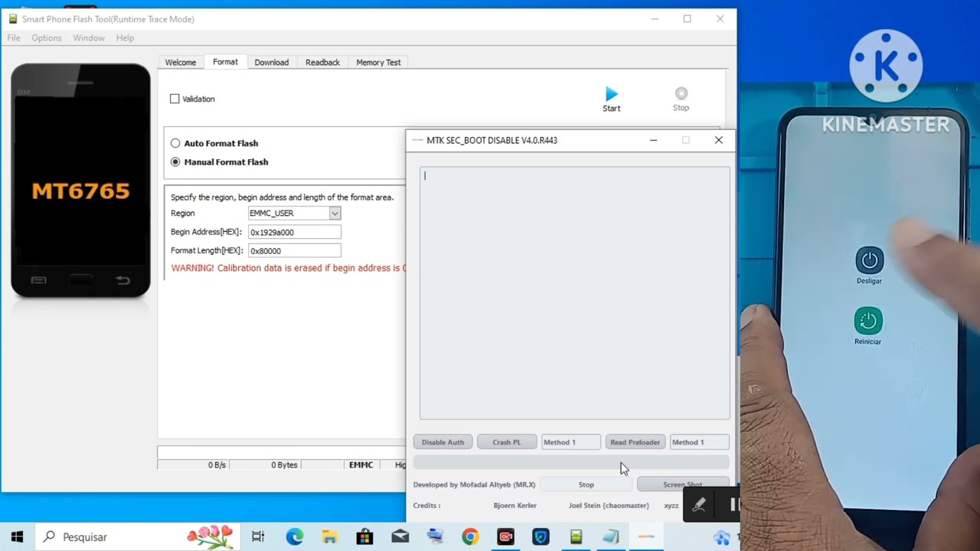Open the Method 1 dropdown beside Read Preloader

699,442
